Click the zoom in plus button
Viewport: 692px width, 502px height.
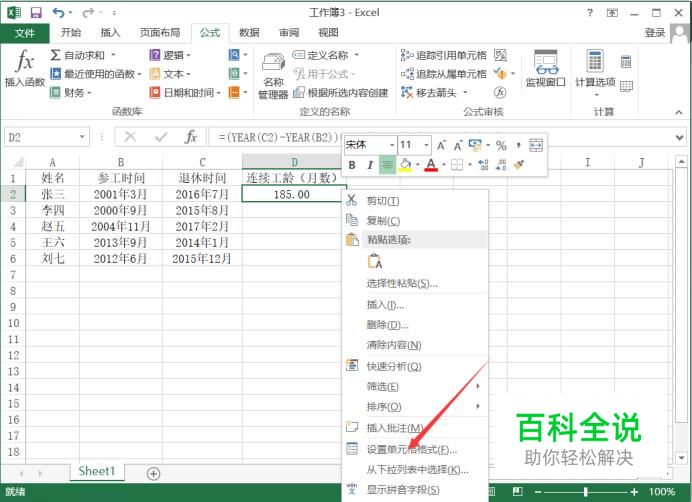click(x=634, y=491)
